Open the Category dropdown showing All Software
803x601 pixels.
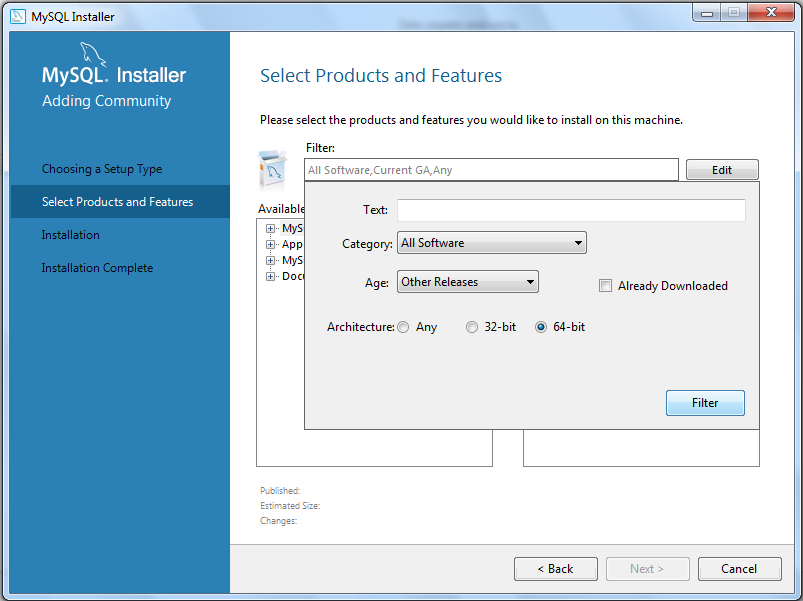(x=491, y=243)
